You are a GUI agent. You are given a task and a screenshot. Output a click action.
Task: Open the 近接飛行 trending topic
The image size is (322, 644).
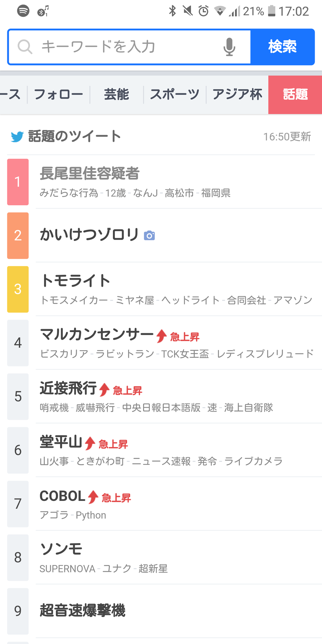click(165, 396)
